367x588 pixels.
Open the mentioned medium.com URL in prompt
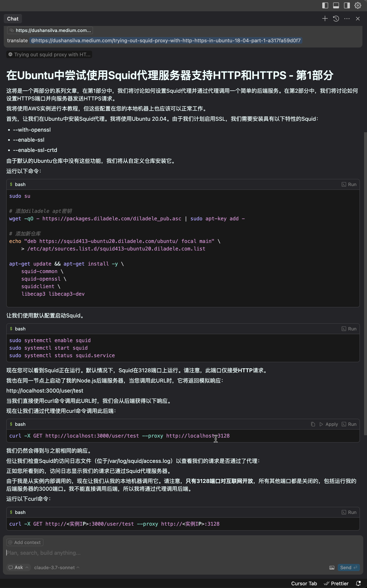click(x=166, y=40)
